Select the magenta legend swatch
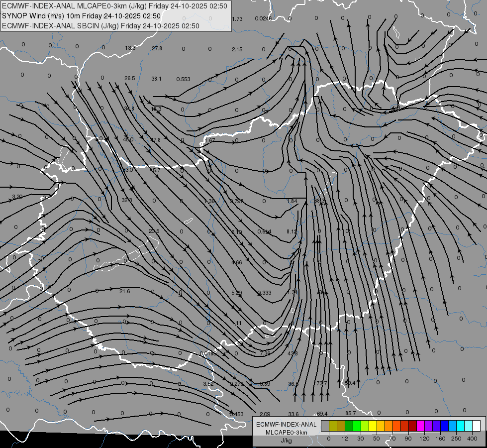 point(420,426)
